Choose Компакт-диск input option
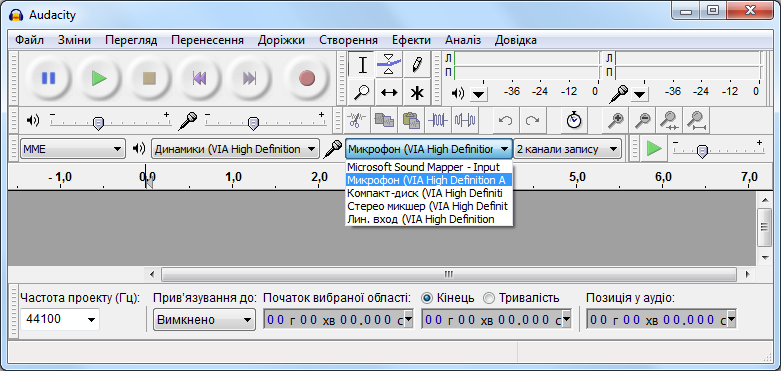 429,193
